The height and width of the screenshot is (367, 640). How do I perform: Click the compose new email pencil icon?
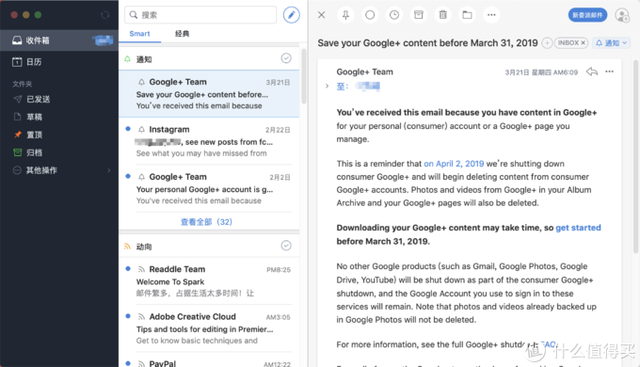pyautogui.click(x=291, y=15)
